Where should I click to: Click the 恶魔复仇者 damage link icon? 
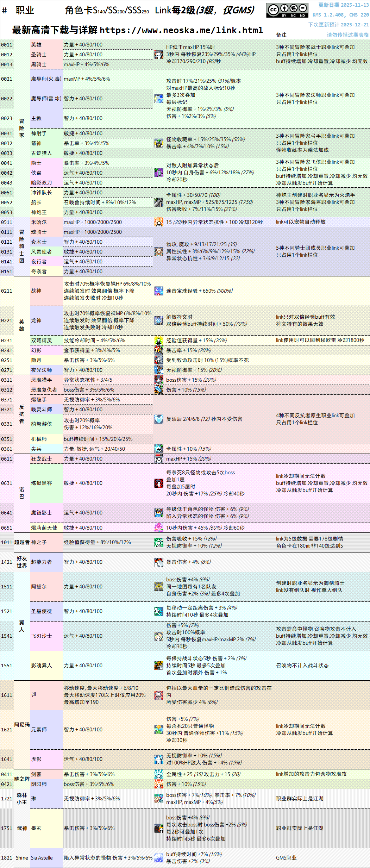[x=159, y=390]
